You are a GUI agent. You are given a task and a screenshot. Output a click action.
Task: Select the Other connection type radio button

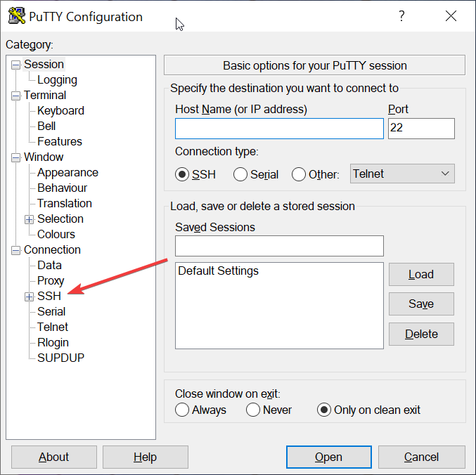[298, 174]
